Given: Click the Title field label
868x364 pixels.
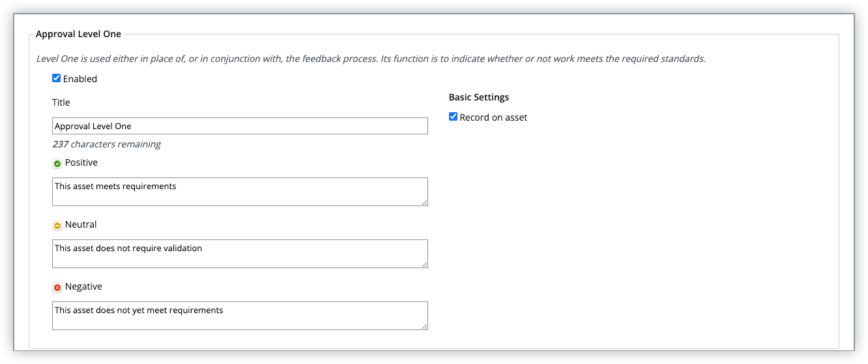Looking at the screenshot, I should [x=61, y=102].
